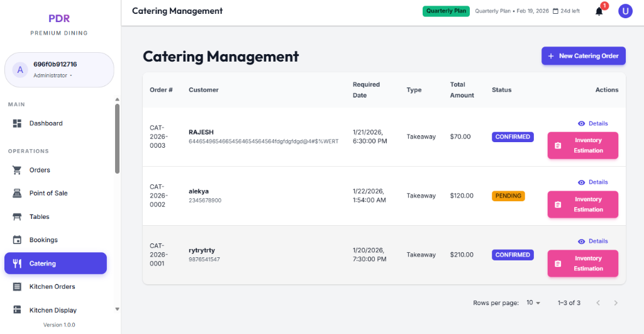View details for order CAT-2026-0001
Image resolution: width=644 pixels, height=334 pixels.
pyautogui.click(x=592, y=241)
